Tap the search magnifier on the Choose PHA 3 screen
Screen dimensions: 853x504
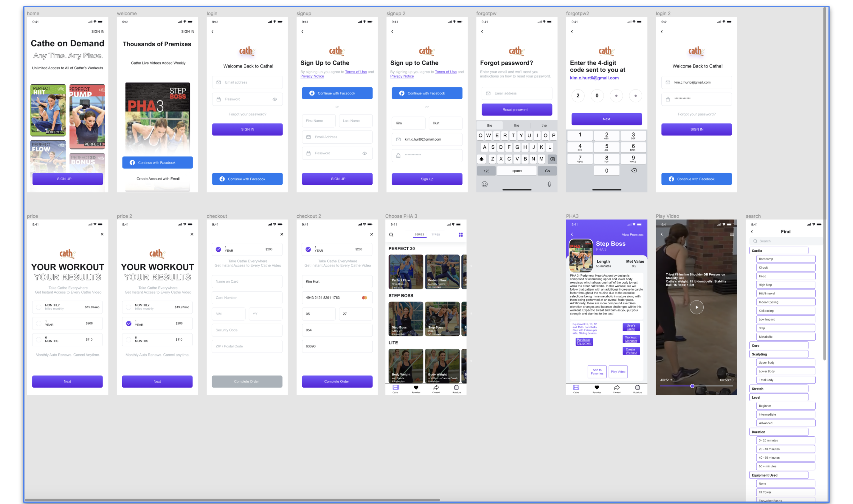[391, 234]
